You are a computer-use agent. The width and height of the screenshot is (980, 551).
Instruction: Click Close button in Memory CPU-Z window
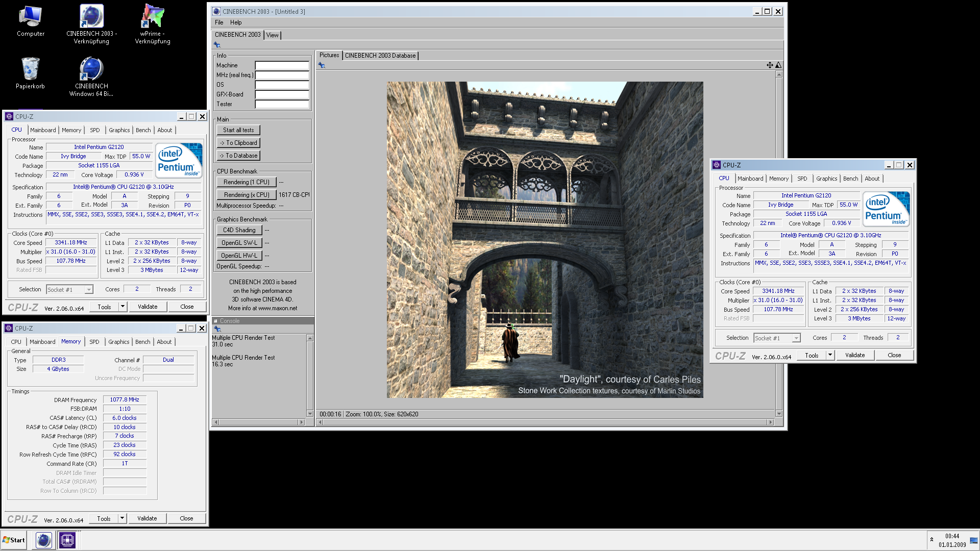[186, 518]
